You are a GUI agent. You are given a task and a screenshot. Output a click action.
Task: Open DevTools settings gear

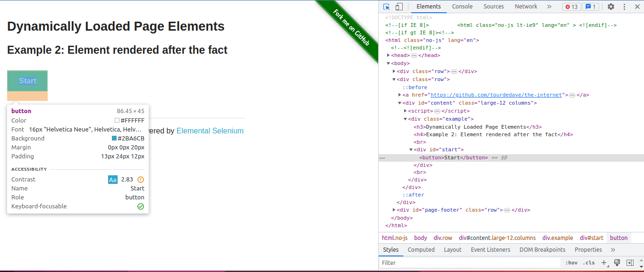(611, 7)
